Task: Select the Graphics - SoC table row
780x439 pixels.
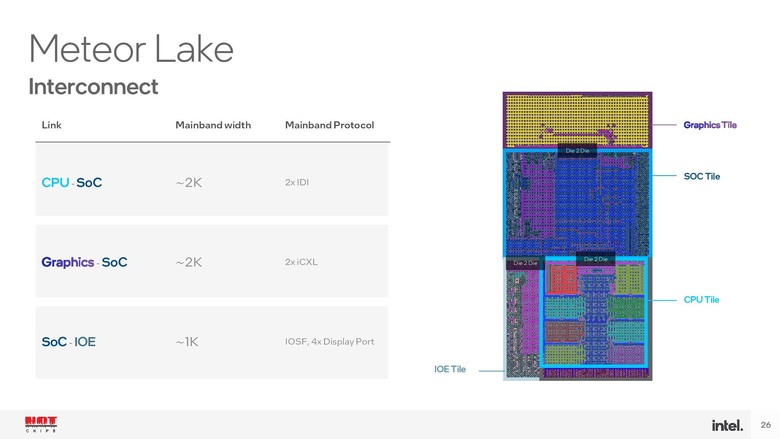Action: 212,261
